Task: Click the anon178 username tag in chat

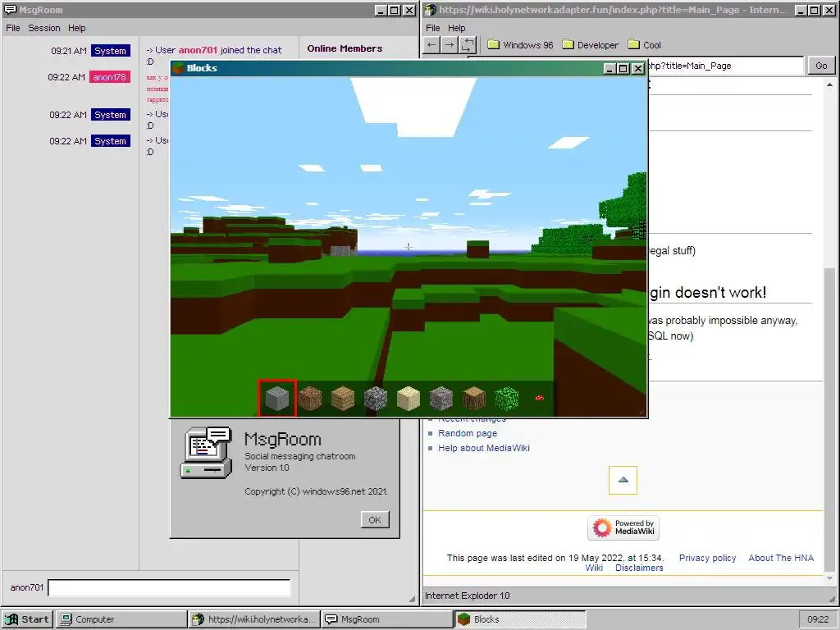Action: [109, 77]
